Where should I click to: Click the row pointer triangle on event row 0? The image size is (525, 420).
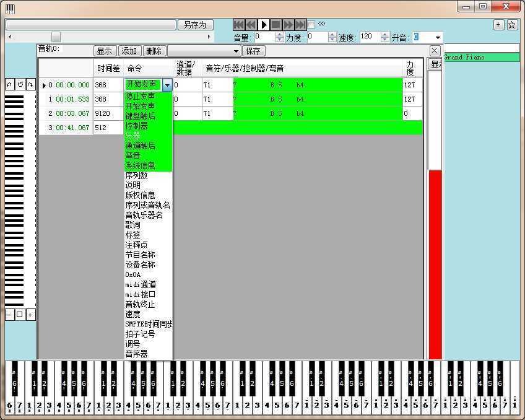coord(44,85)
